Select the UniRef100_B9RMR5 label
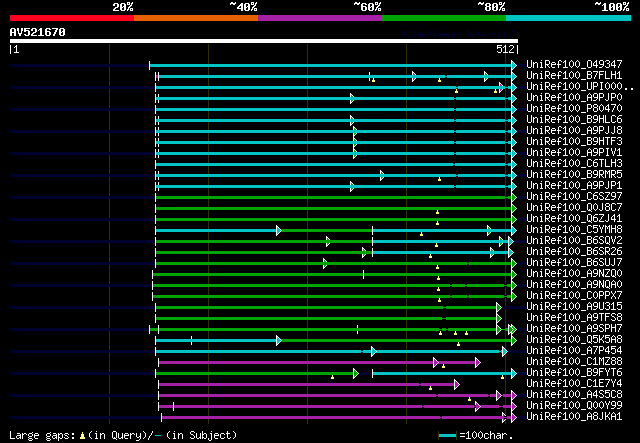Image resolution: width=640 pixels, height=443 pixels. 574,174
